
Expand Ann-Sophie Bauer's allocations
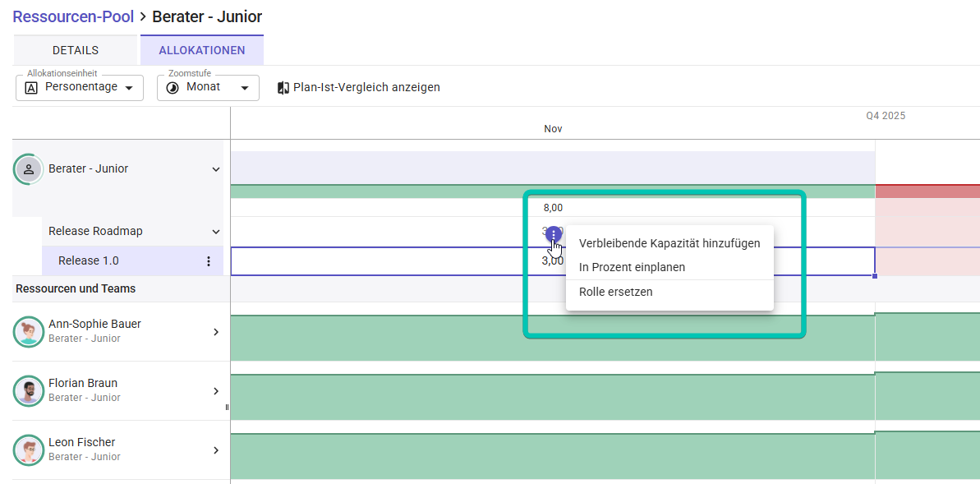[216, 332]
